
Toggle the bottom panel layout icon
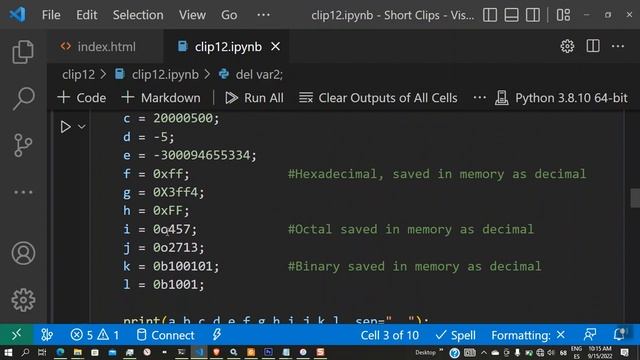pyautogui.click(x=511, y=15)
